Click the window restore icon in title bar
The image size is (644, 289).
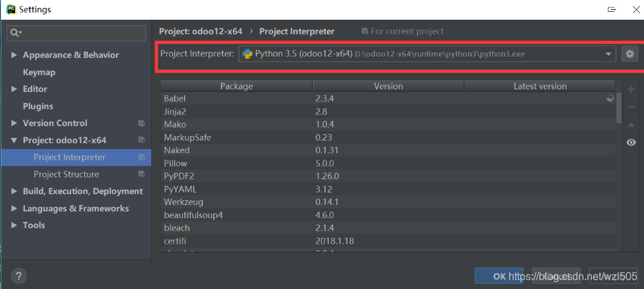612,9
